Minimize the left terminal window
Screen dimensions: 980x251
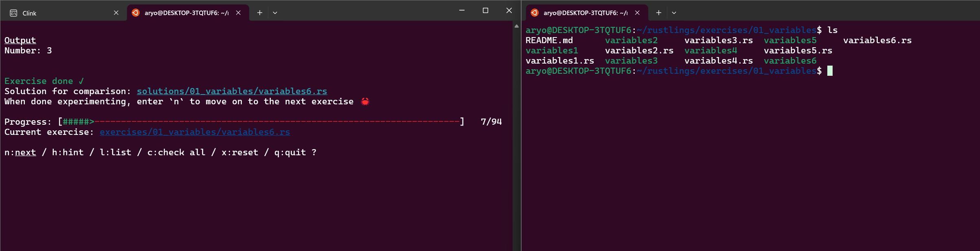pos(462,11)
